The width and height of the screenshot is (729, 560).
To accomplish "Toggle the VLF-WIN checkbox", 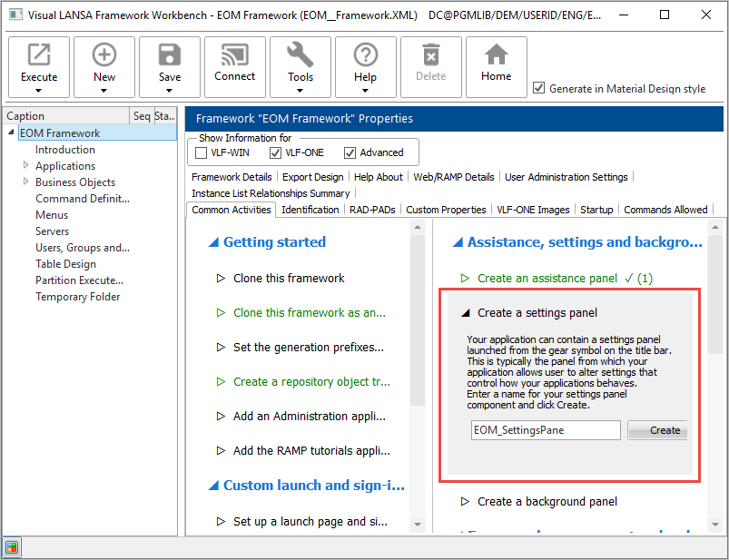I will click(x=201, y=152).
